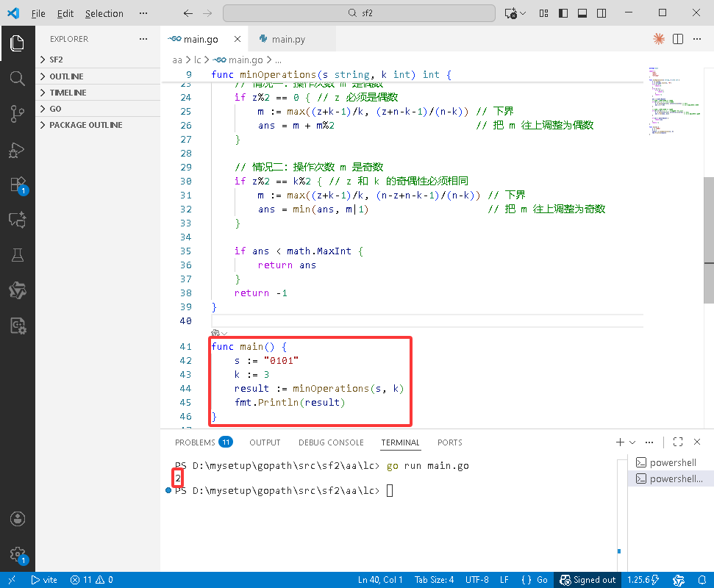Close the main.go editor tab
The height and width of the screenshot is (588, 714).
tap(238, 39)
